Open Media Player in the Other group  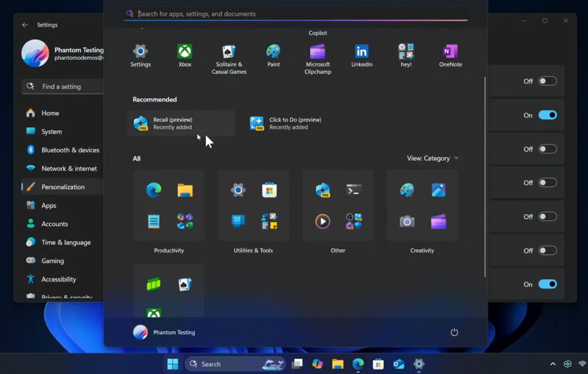pyautogui.click(x=323, y=222)
